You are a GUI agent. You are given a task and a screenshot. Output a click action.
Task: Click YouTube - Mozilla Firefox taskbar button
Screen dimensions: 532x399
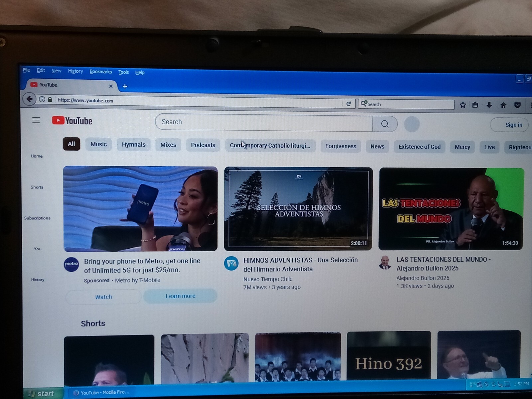point(101,393)
